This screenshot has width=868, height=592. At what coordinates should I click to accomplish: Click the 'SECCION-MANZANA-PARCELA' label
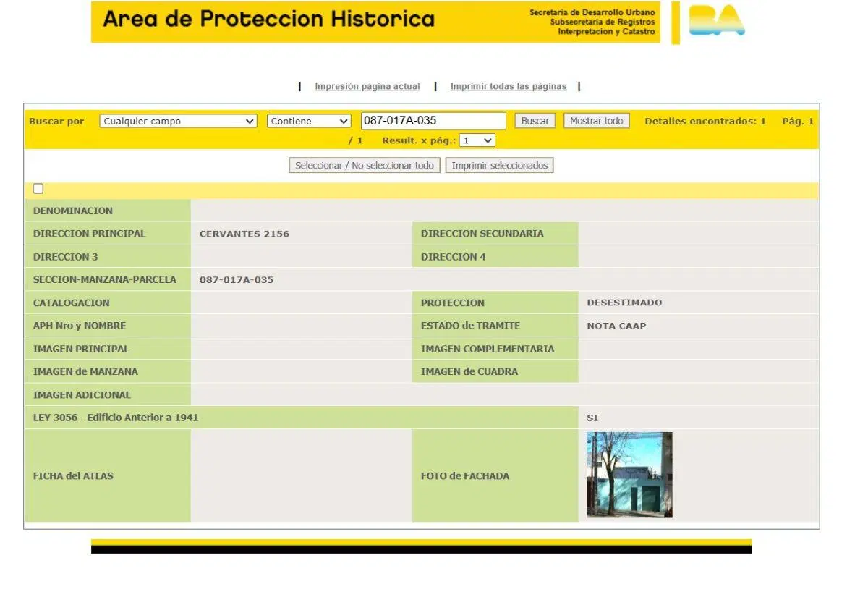click(x=105, y=279)
